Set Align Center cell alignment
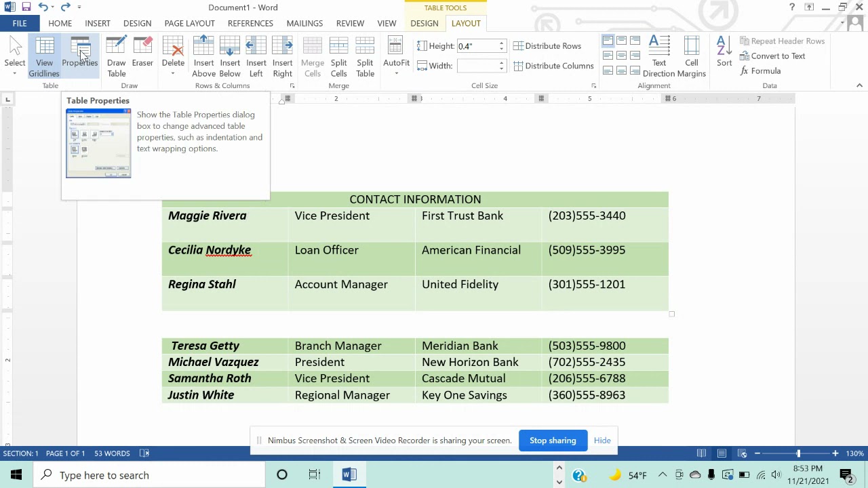This screenshot has height=488, width=868. [621, 56]
